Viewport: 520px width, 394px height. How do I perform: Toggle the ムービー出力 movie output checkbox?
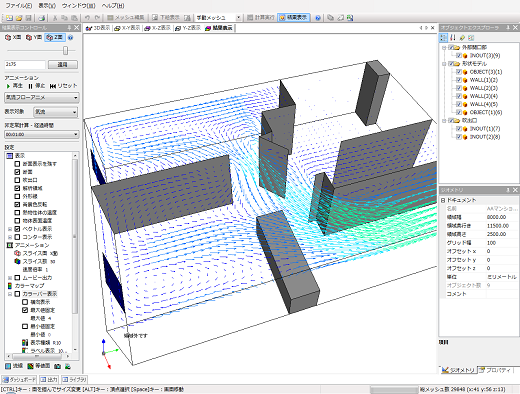pyautogui.click(x=17, y=278)
